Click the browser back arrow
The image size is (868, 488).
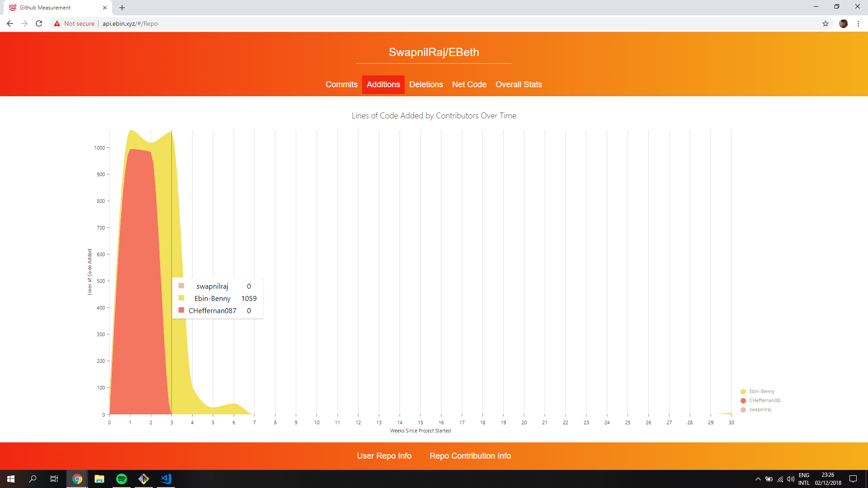(10, 23)
